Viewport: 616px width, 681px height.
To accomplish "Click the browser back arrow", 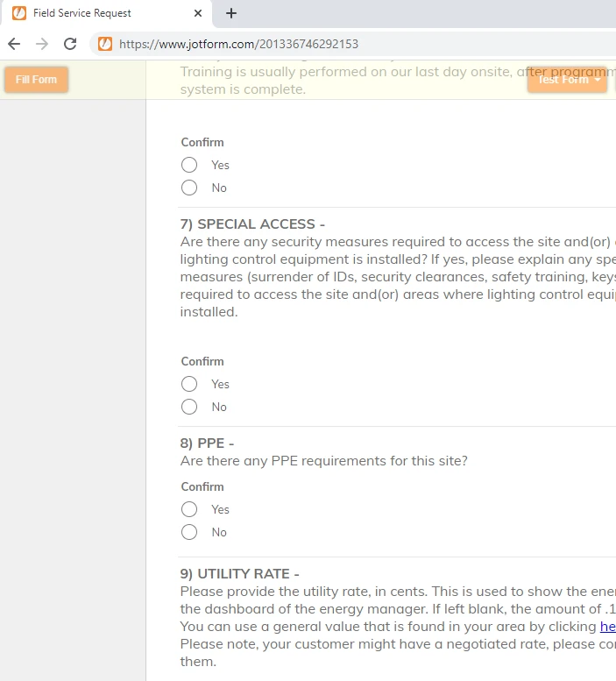I will (14, 44).
